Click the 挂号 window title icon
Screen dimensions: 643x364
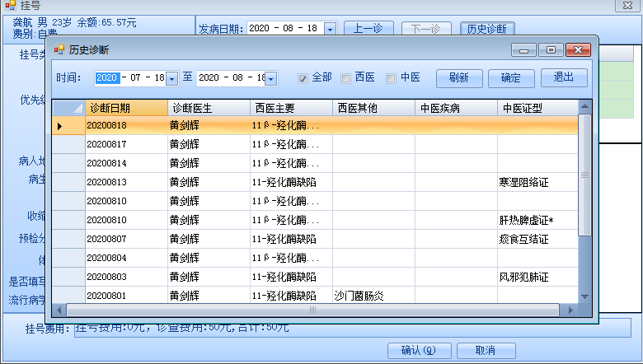tap(11, 5)
